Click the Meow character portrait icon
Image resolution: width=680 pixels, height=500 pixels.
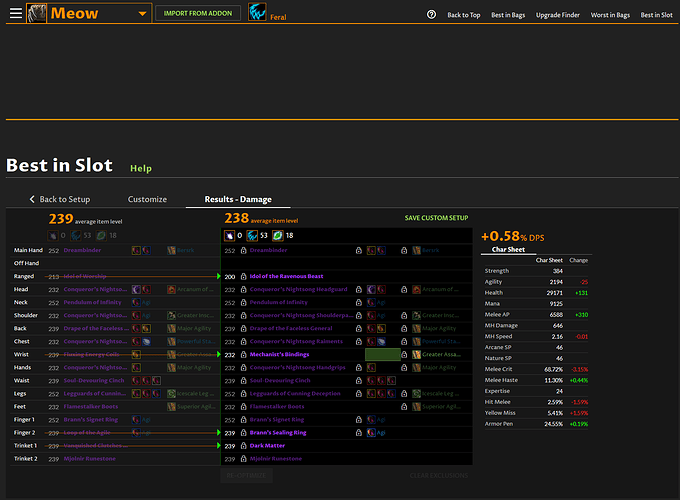coord(37,13)
